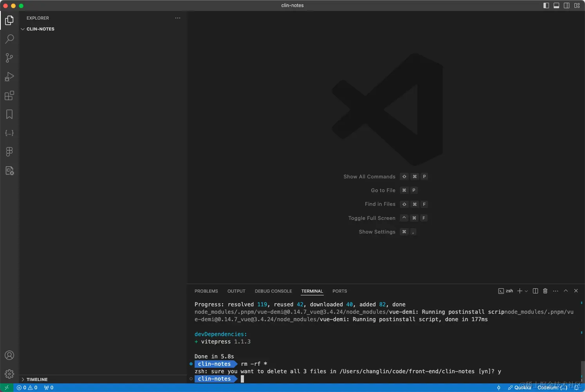The height and width of the screenshot is (392, 585).
Task: Open the Extensions view
Action: pos(9,95)
